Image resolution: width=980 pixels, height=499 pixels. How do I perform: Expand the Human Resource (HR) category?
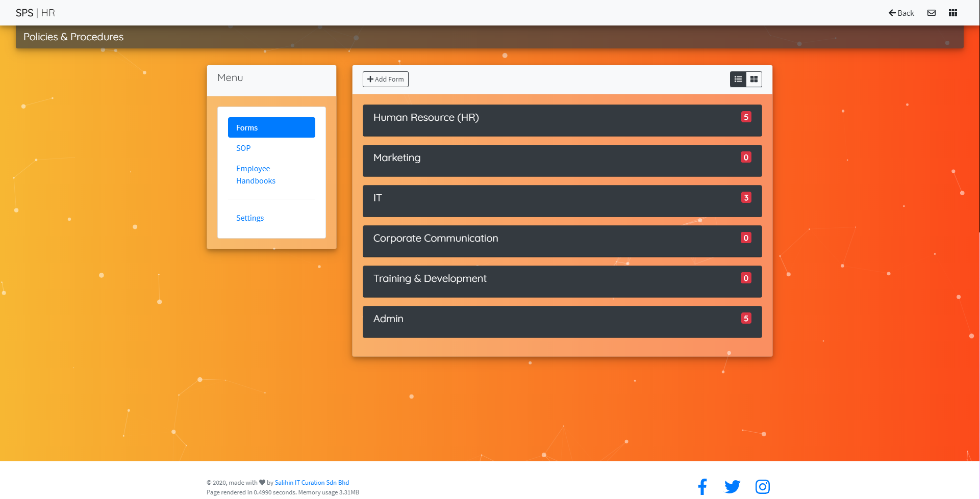tap(562, 120)
